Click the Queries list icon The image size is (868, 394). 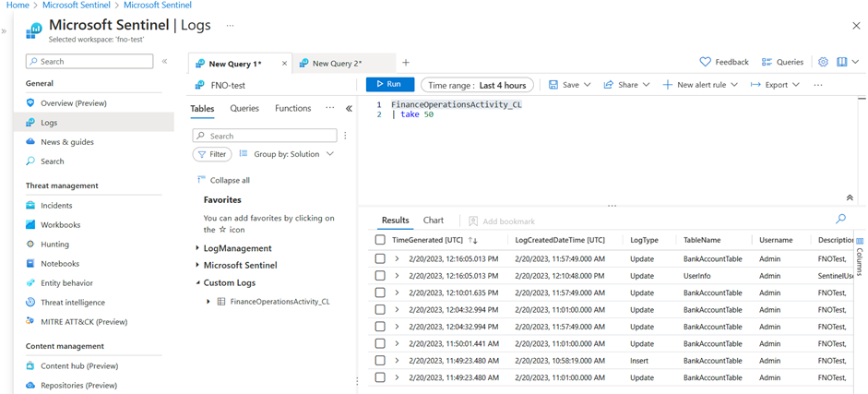pyautogui.click(x=767, y=62)
